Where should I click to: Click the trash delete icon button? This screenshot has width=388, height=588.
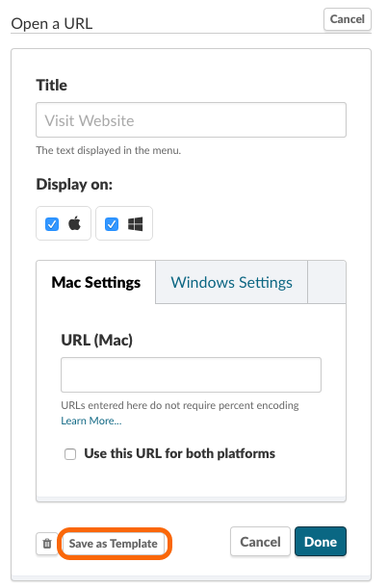pyautogui.click(x=47, y=544)
